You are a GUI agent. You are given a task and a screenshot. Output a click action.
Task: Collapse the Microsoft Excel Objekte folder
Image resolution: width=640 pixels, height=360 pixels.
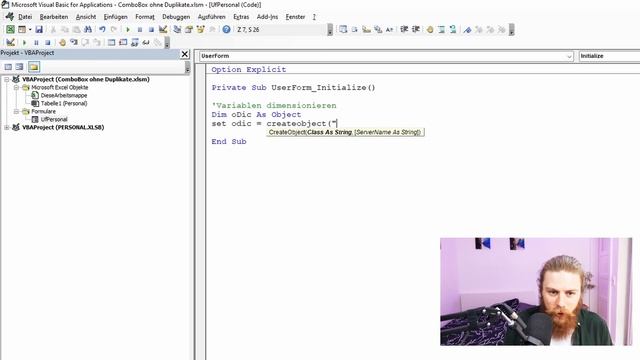pos(16,87)
